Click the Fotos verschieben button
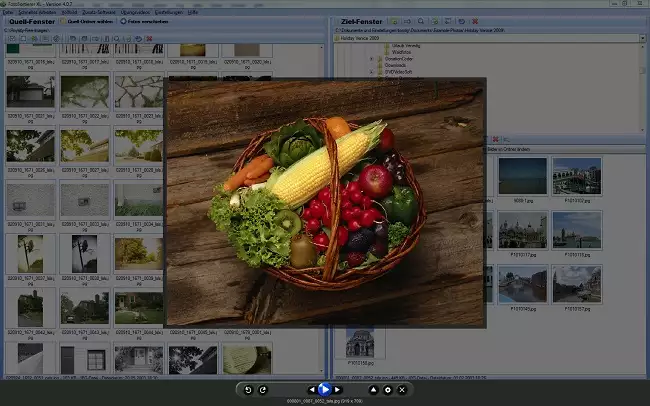Screen dimensions: 650x406 (146, 20)
